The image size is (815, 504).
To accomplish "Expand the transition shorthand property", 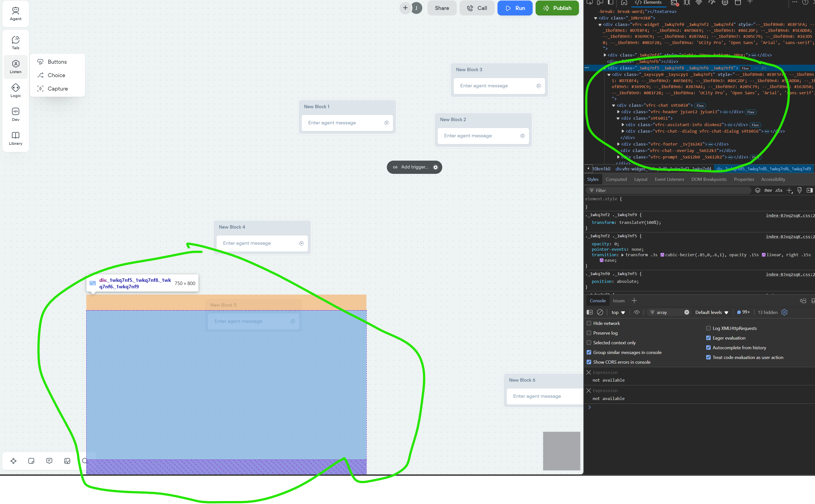I will coord(622,255).
